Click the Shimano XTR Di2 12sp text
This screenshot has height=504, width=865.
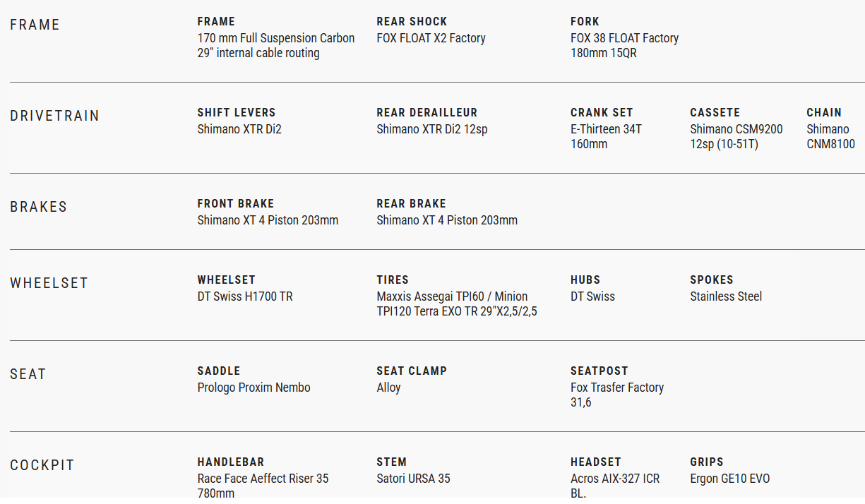[x=431, y=129]
